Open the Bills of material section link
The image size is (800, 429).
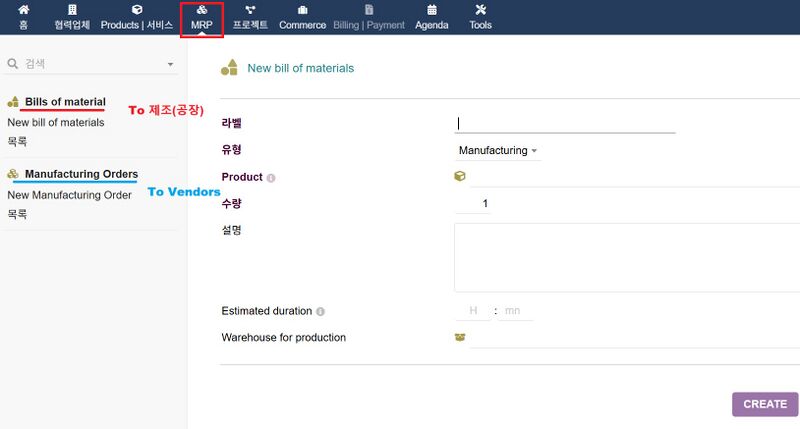[x=65, y=102]
